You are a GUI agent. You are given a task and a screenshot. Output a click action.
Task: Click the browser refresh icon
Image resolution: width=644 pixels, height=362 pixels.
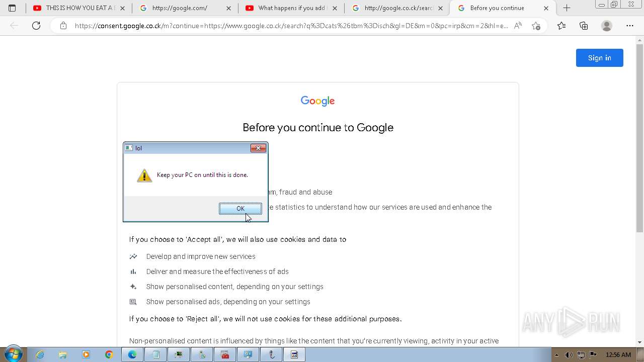coord(36,26)
